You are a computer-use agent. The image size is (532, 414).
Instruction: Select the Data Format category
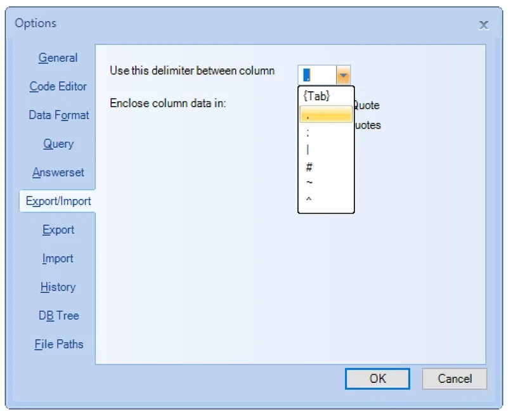click(x=58, y=115)
